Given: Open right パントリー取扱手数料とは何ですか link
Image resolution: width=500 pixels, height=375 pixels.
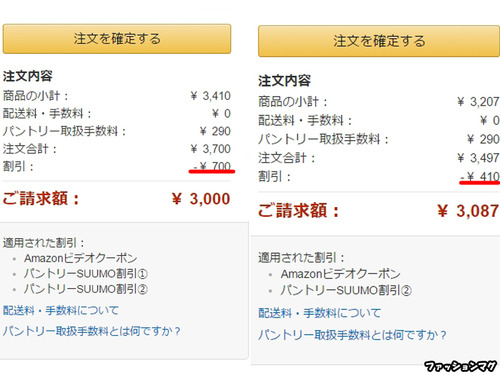Looking at the screenshot, I should click(x=352, y=335).
